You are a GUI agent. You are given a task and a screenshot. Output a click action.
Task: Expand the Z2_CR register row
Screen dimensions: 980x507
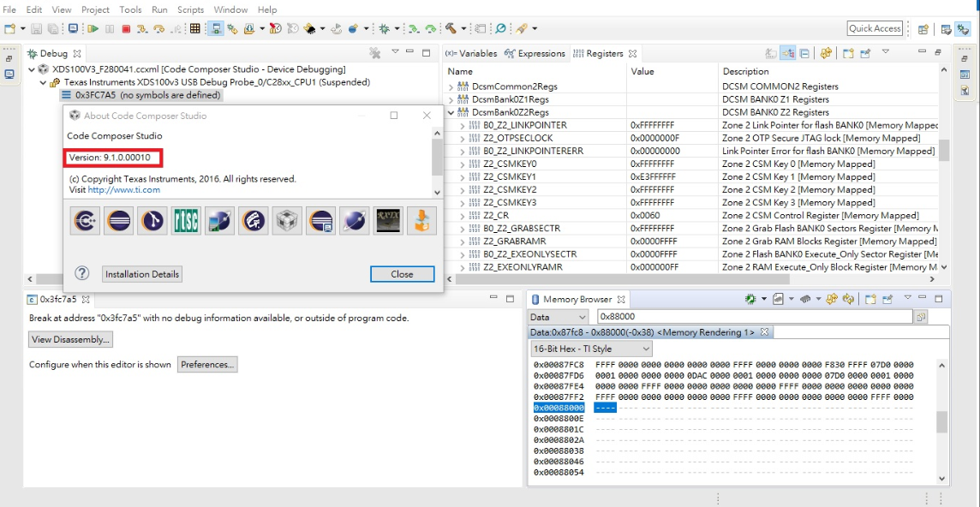click(463, 216)
